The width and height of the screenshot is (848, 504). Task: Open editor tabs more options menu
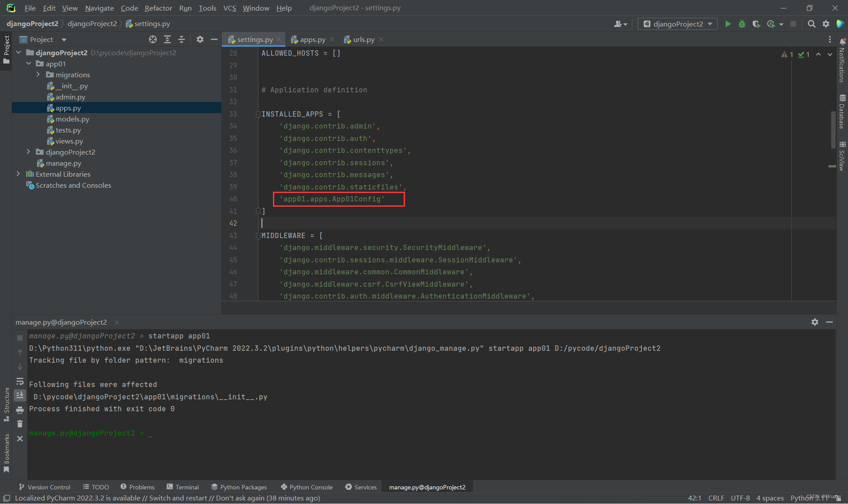click(830, 39)
